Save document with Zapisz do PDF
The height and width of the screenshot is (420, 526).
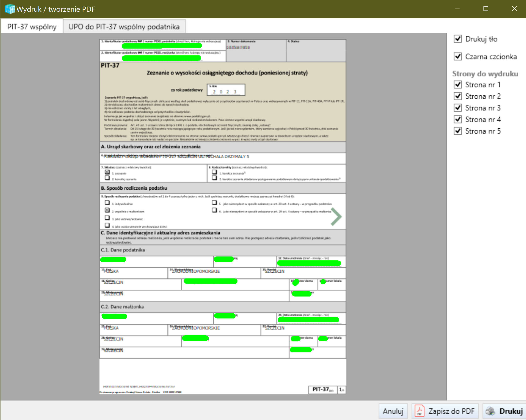(x=445, y=411)
